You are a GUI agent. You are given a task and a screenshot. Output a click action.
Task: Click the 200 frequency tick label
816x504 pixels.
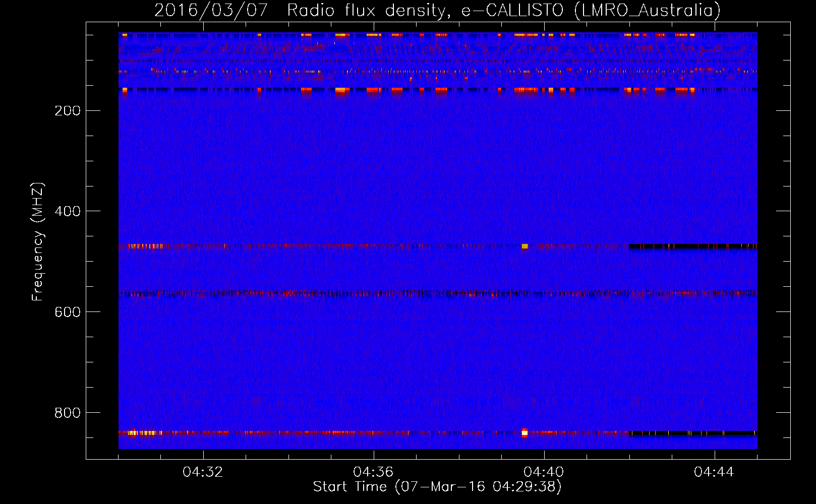tap(68, 111)
